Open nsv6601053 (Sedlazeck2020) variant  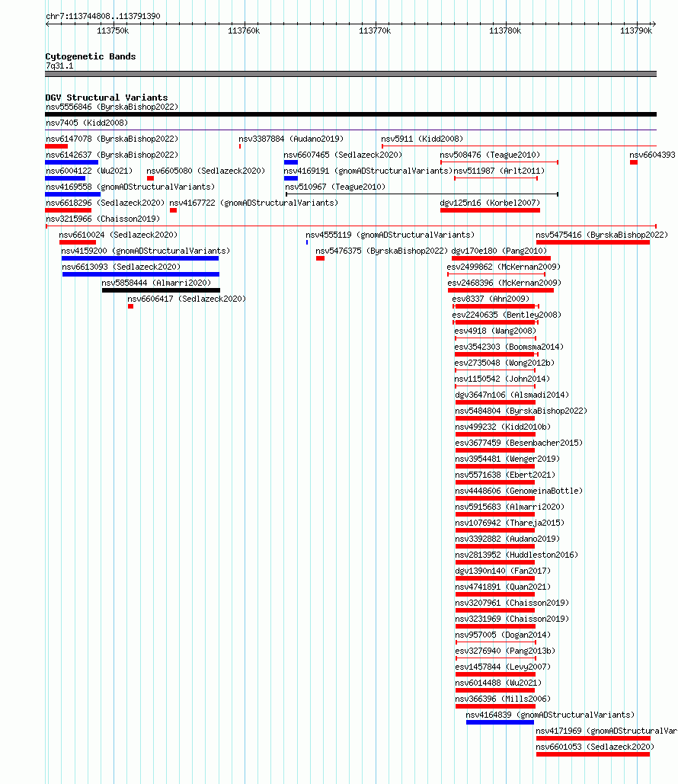pyautogui.click(x=595, y=747)
